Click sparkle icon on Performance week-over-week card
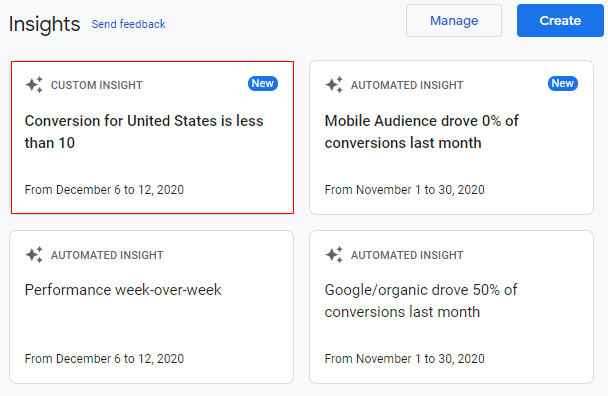The height and width of the screenshot is (396, 608). coord(34,255)
